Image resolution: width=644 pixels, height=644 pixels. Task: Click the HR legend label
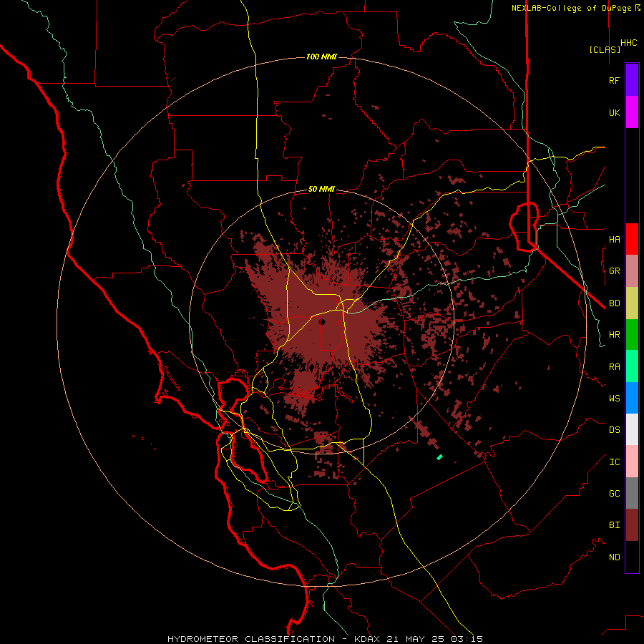(x=614, y=335)
